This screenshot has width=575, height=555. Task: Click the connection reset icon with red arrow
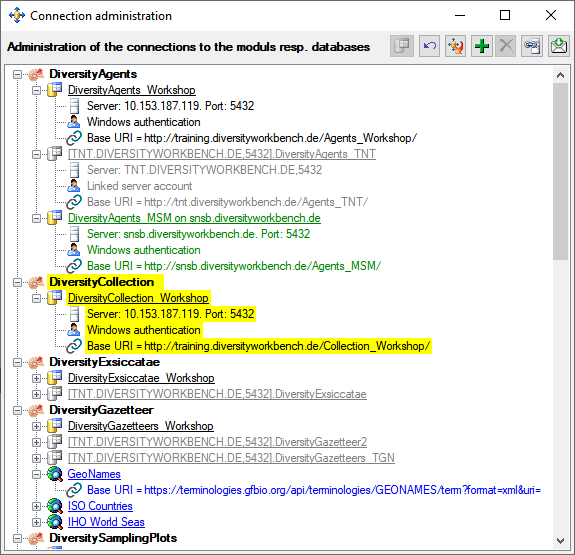(x=455, y=46)
